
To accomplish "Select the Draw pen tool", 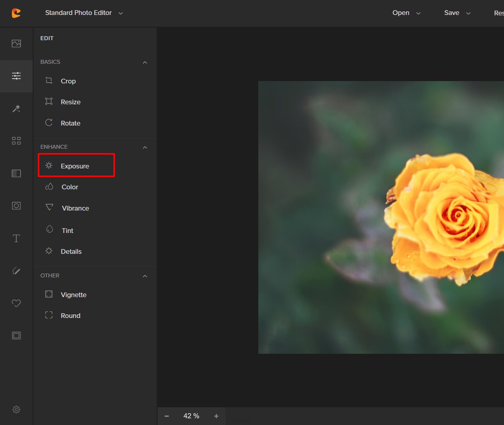I will 16,270.
